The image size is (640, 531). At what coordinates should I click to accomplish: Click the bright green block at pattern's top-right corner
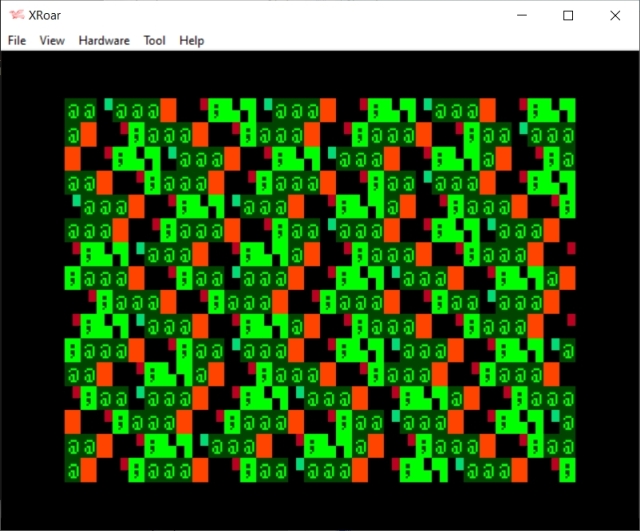pyautogui.click(x=567, y=109)
